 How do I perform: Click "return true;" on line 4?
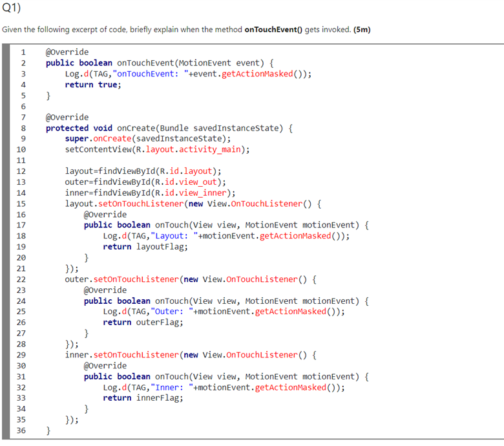(x=93, y=85)
